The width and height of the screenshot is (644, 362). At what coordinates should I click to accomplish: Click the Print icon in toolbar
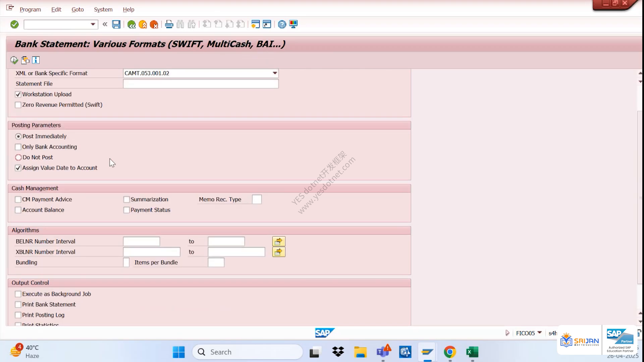click(169, 24)
